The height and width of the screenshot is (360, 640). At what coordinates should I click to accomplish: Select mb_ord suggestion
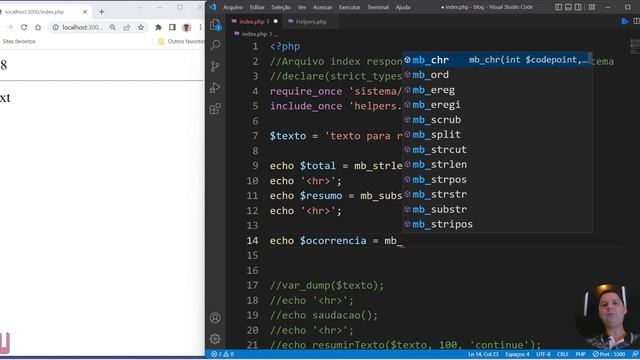[498, 75]
